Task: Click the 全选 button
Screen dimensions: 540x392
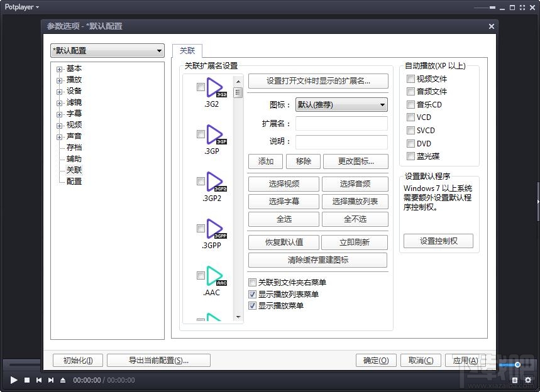Action: pos(284,219)
